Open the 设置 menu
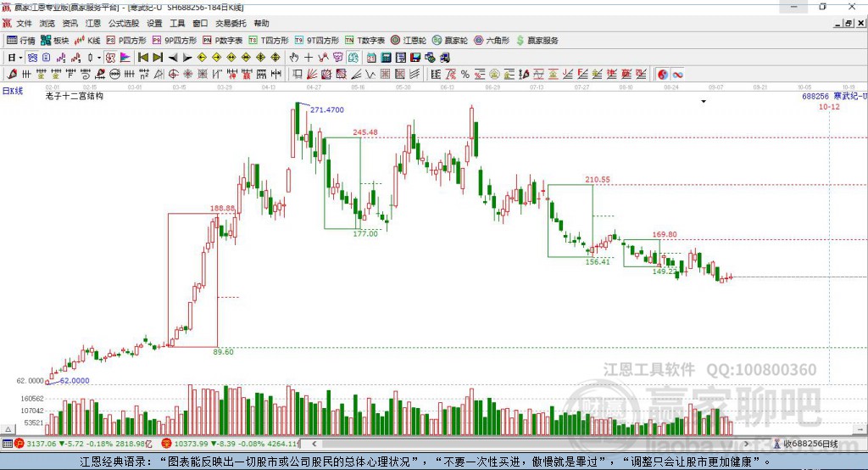The width and height of the screenshot is (868, 470). 154,23
